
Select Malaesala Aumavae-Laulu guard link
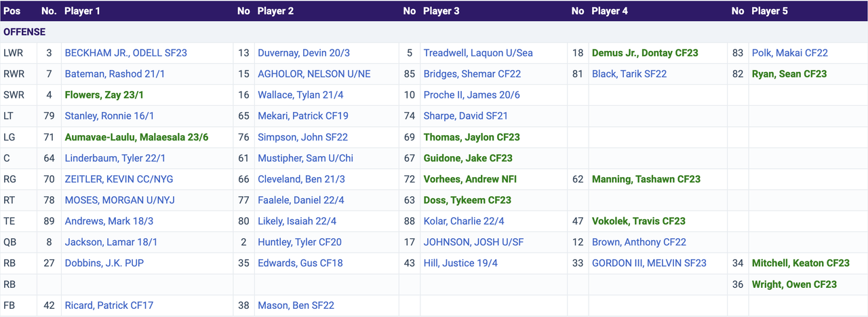[136, 137]
